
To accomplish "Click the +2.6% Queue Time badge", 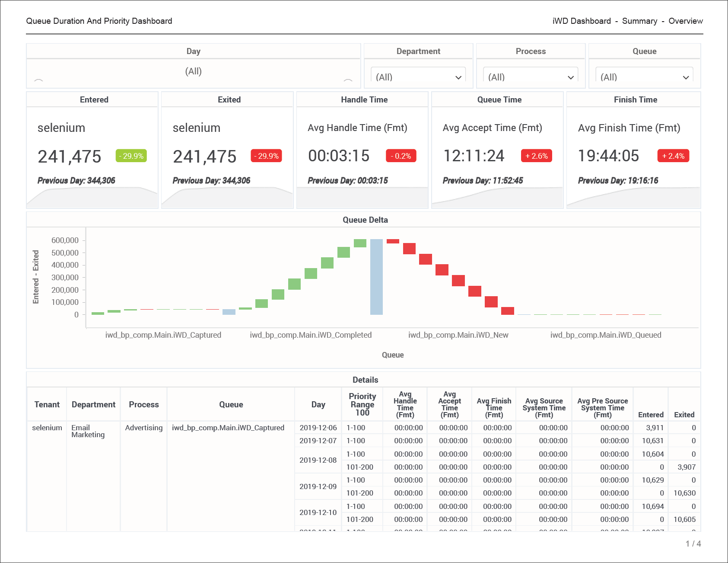I will point(536,156).
